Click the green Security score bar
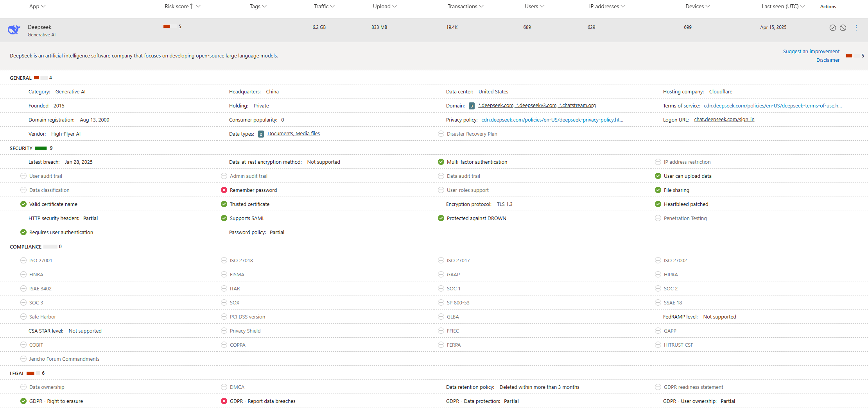 click(x=41, y=148)
